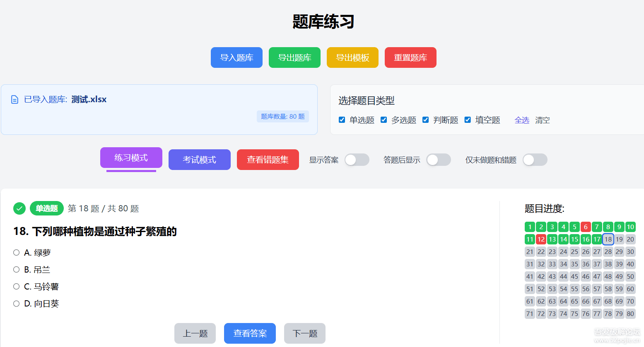Jump to question 6 in the progress grid
The height and width of the screenshot is (347, 644).
point(586,227)
